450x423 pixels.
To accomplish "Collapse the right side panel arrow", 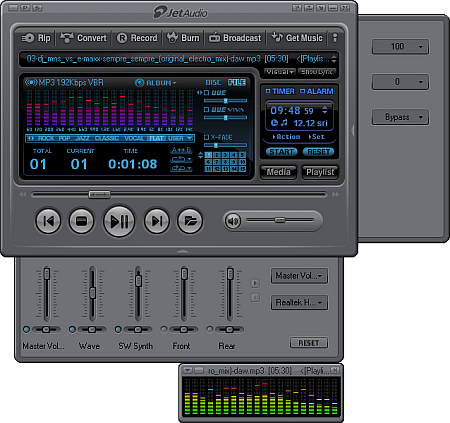I will pos(353,130).
